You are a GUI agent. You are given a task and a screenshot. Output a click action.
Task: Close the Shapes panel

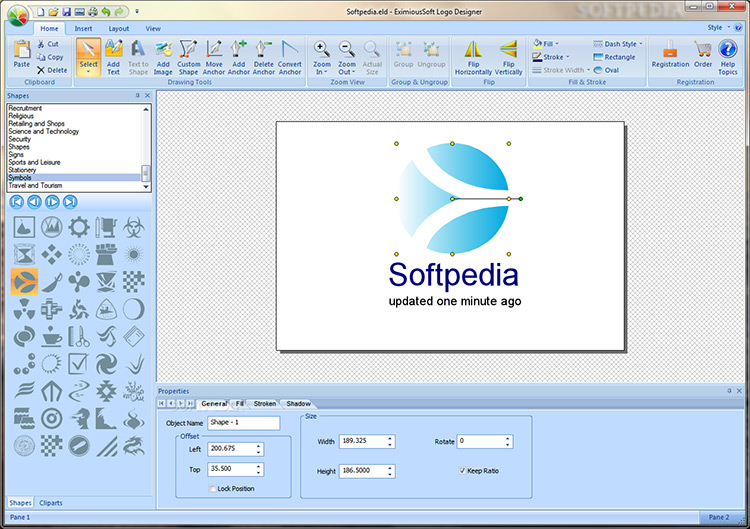(147, 96)
